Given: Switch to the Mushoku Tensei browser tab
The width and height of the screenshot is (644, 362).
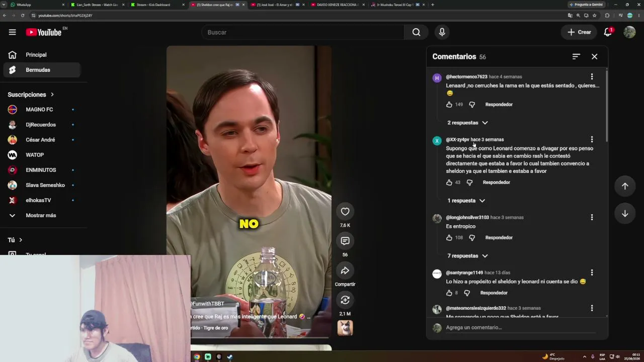Looking at the screenshot, I should 398,5.
